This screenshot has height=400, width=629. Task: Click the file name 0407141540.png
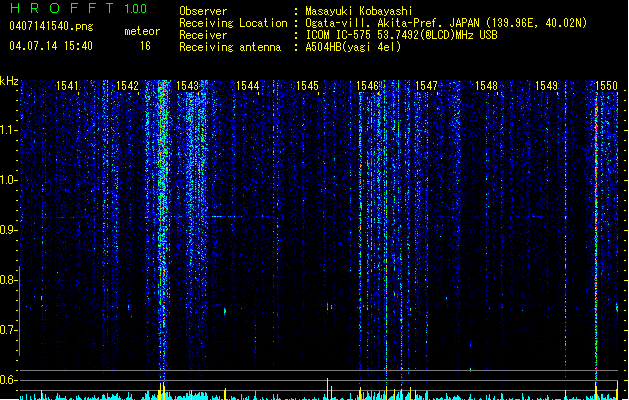(x=51, y=27)
